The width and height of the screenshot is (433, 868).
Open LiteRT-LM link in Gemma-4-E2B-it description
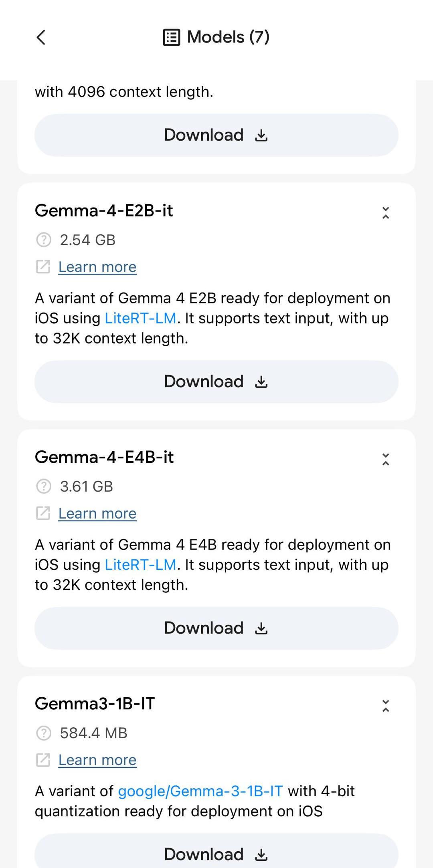[140, 318]
